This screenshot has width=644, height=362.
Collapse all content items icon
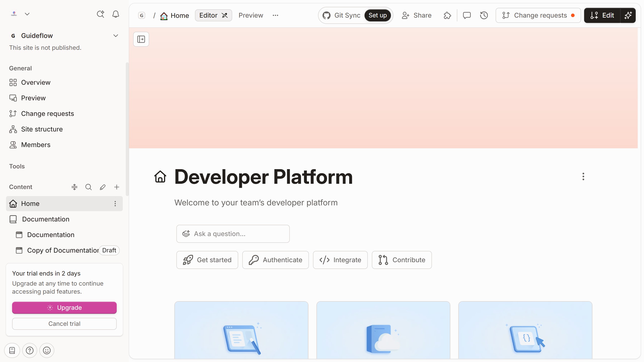coord(74,187)
